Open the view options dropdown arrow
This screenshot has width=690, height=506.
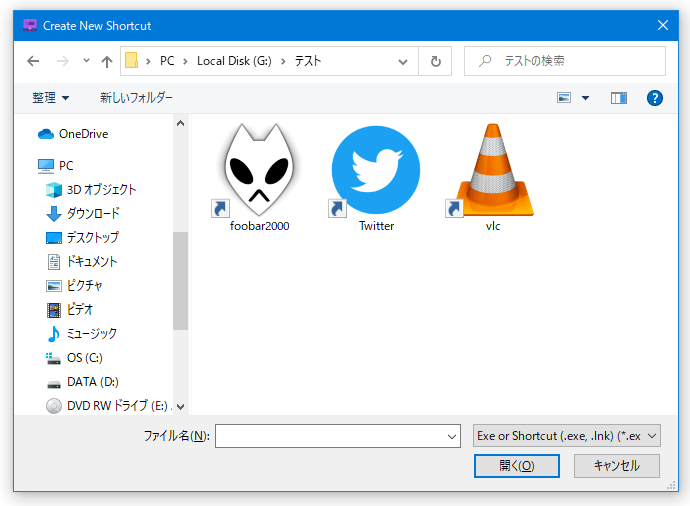click(x=585, y=98)
